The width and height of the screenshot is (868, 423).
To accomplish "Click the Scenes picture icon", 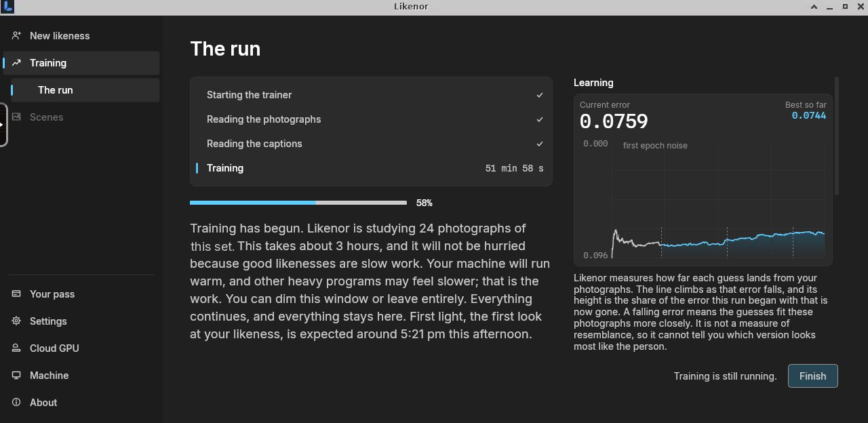I will pyautogui.click(x=16, y=117).
